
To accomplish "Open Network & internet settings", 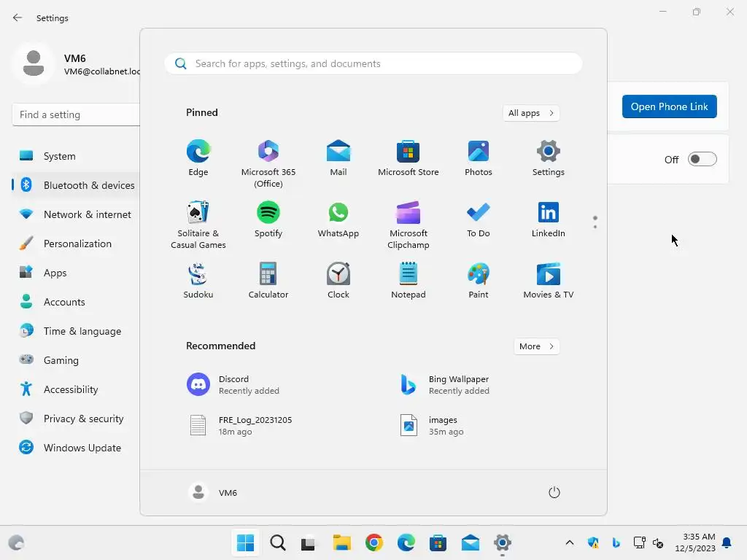I will click(x=76, y=214).
